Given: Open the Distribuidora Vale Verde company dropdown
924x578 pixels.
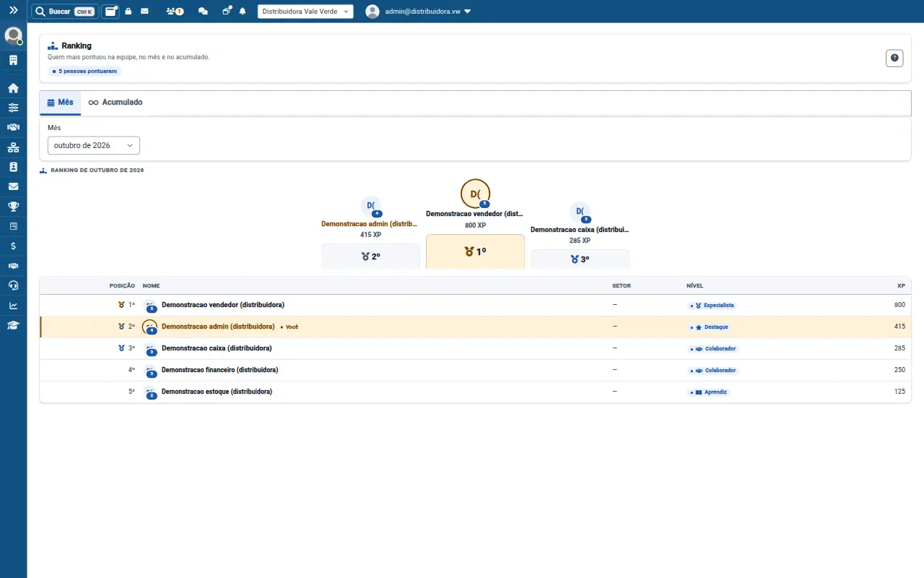Looking at the screenshot, I should click(305, 12).
